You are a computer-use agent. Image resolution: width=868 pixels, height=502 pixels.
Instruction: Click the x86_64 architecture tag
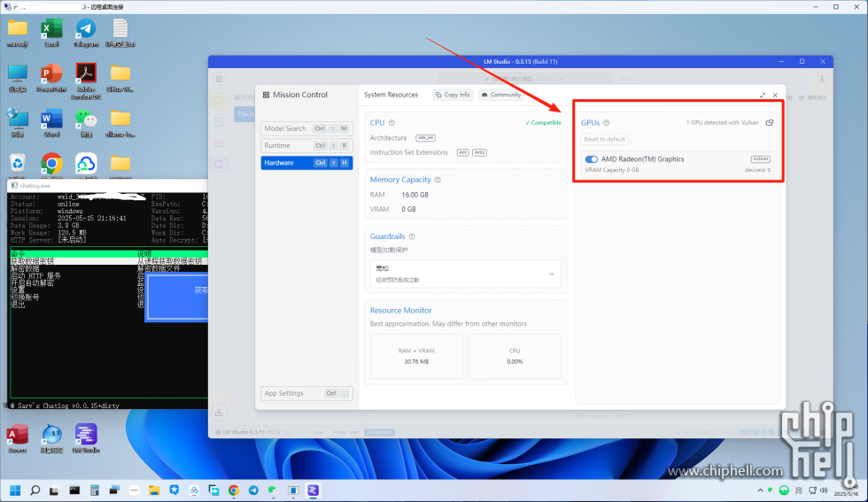425,138
